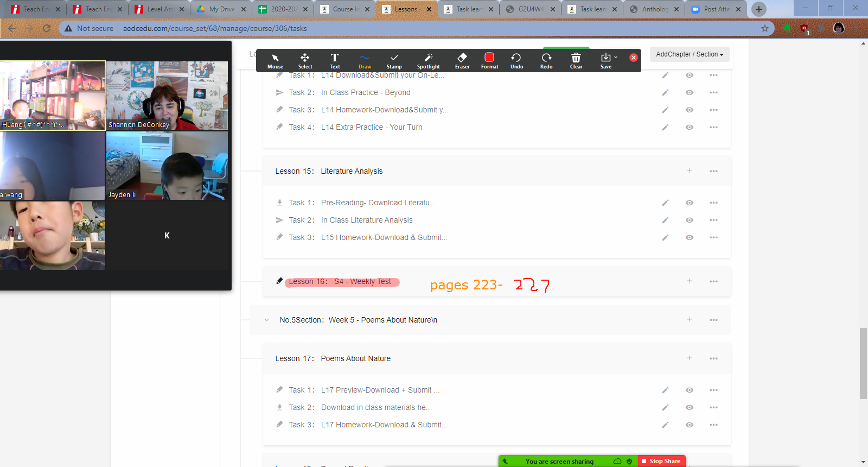Add a task to Lesson 15 Literature Analysis
Viewport: 868px width, 467px height.
[x=690, y=171]
